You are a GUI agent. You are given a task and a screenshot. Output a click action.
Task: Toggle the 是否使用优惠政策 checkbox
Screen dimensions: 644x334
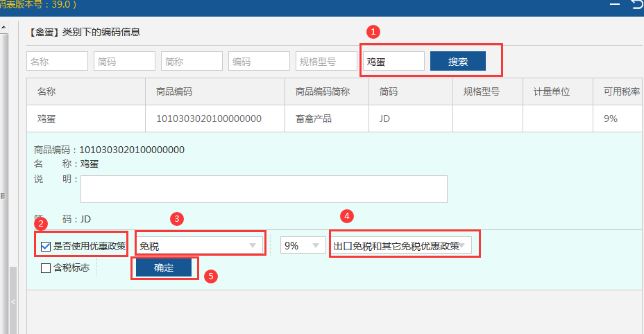[x=46, y=245]
